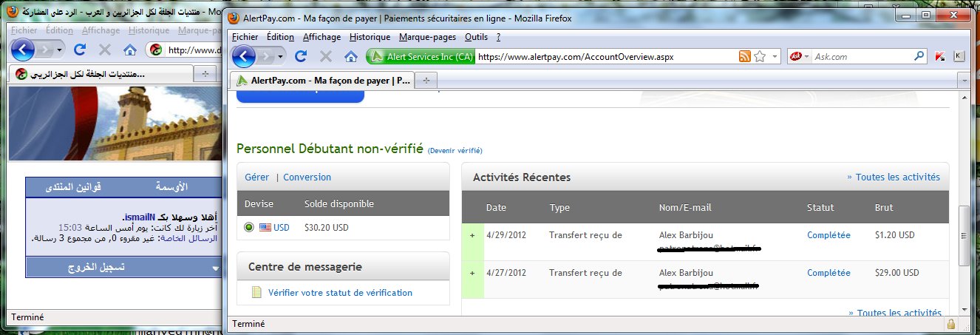Viewport: 980px width, 335px height.
Task: Open Toutes les activités link in header
Action: [894, 177]
